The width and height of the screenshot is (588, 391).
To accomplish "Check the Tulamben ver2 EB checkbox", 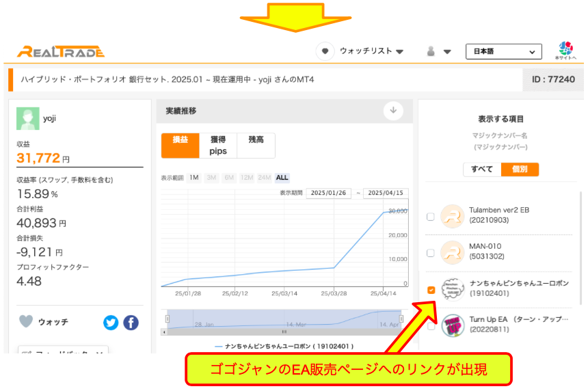I will pos(431,217).
